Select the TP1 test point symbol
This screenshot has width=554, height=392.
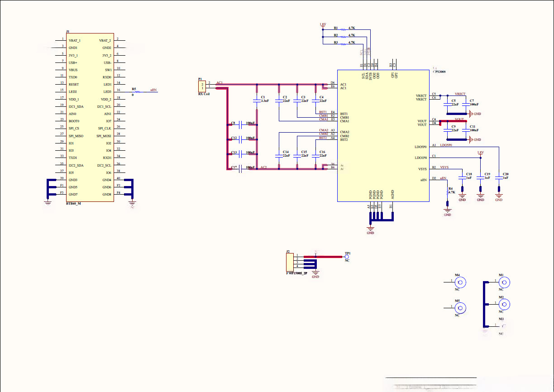[x=347, y=257]
